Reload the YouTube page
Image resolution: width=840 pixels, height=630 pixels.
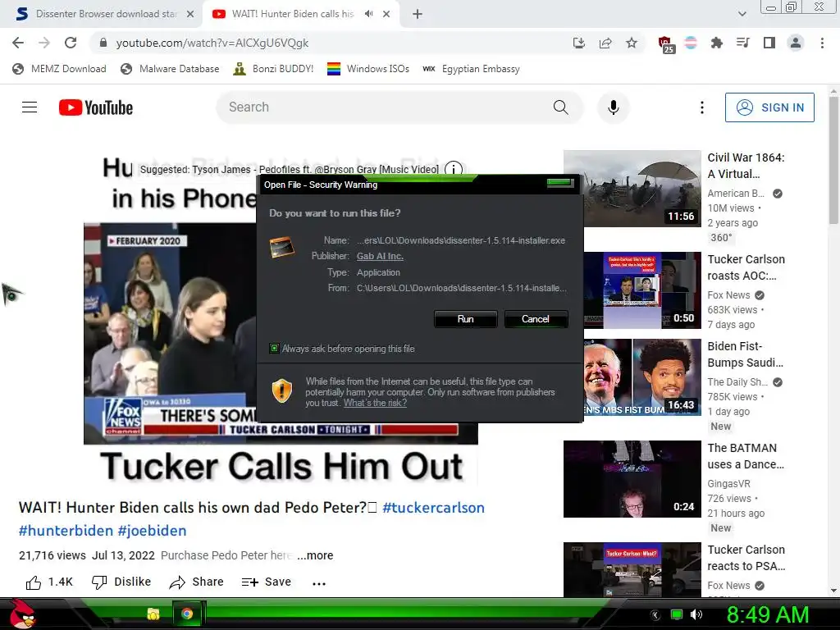tap(71, 43)
